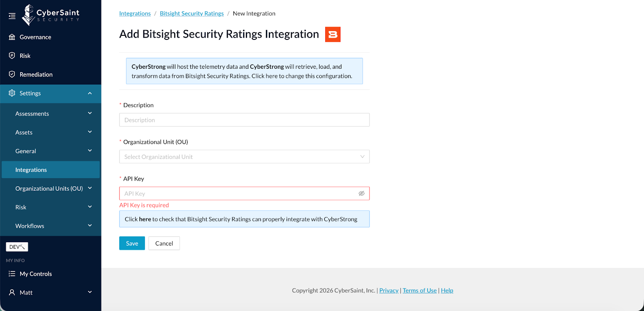The width and height of the screenshot is (644, 311).
Task: Click the orange Bitsight logo icon
Action: (x=332, y=35)
